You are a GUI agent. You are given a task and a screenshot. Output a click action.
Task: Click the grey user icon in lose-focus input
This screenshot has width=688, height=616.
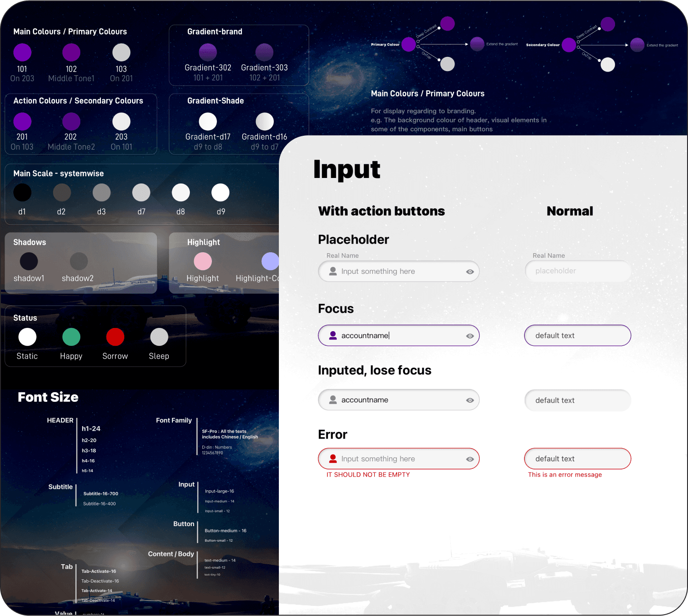tap(333, 400)
